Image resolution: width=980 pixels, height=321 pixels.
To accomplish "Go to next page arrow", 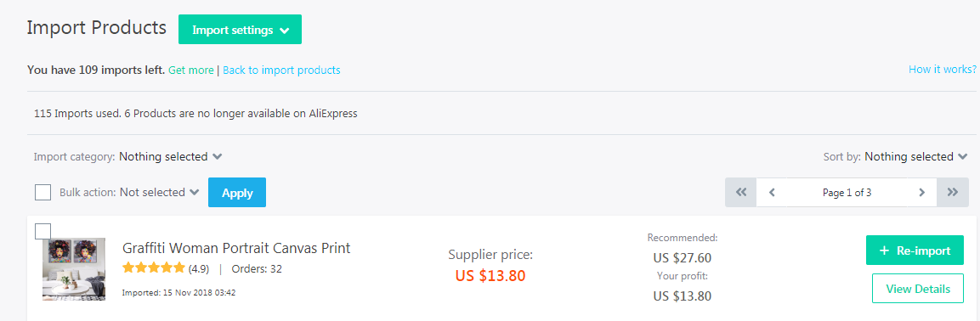I will click(x=921, y=193).
